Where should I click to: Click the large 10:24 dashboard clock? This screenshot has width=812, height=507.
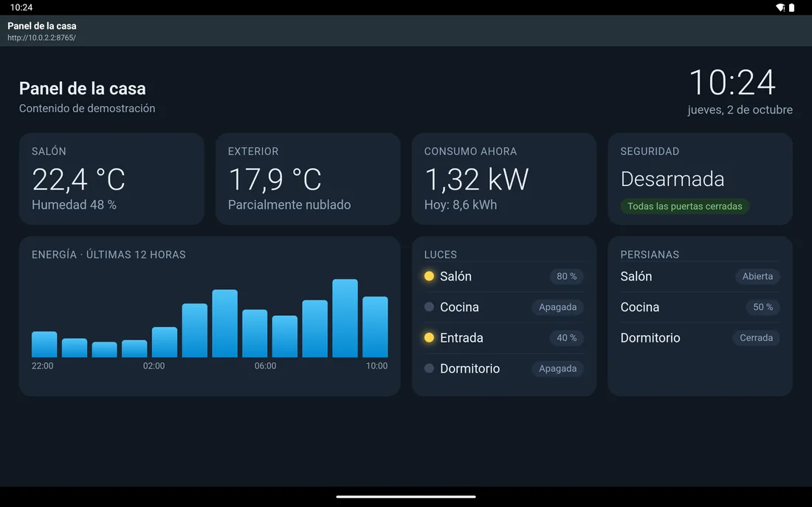click(x=732, y=83)
